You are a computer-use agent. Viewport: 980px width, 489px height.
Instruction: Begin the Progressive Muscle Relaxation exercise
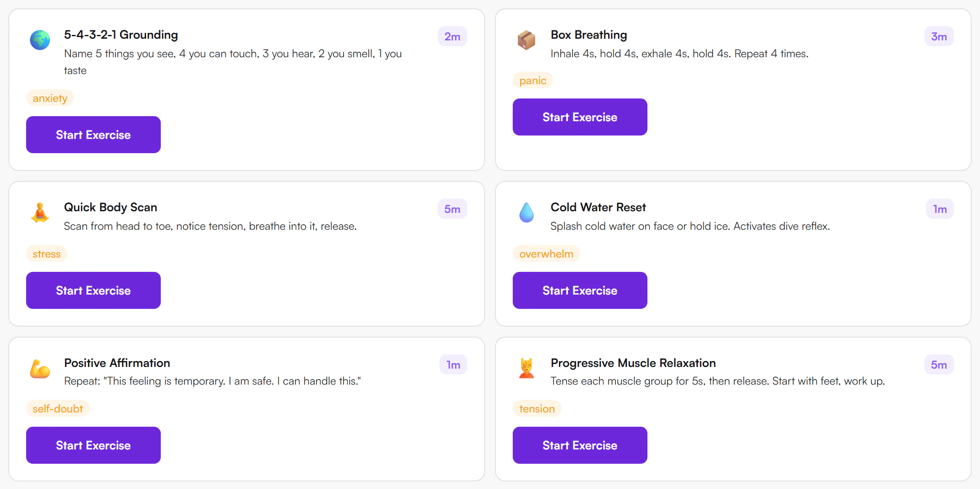click(x=580, y=445)
